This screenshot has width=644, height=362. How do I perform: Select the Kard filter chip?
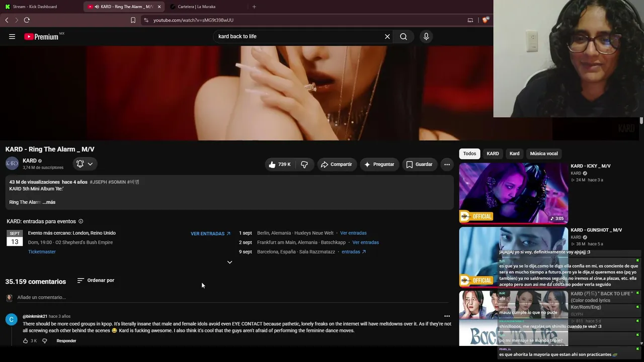point(514,153)
